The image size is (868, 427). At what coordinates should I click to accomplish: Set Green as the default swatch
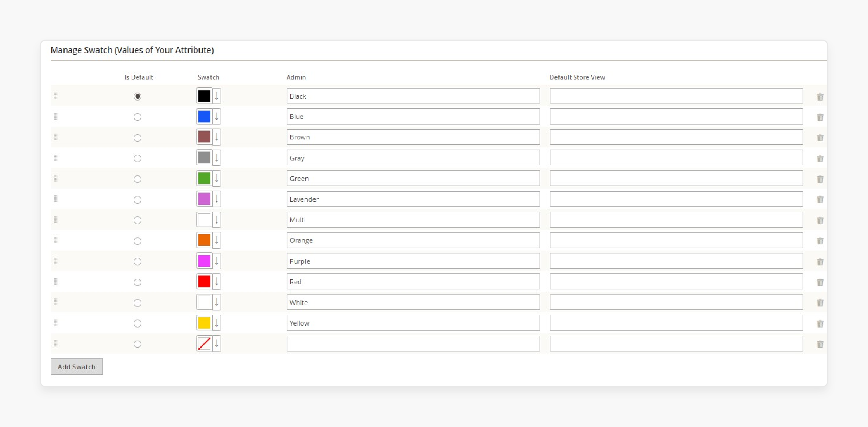coord(137,179)
